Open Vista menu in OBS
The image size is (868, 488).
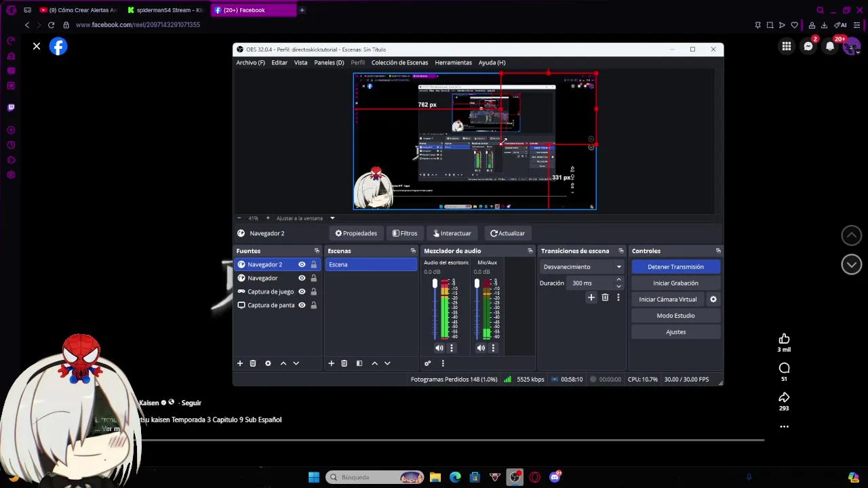300,62
